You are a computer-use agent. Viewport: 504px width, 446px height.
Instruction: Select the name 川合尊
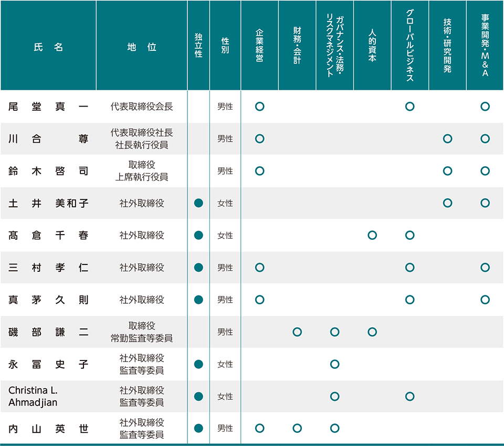[x=48, y=139]
